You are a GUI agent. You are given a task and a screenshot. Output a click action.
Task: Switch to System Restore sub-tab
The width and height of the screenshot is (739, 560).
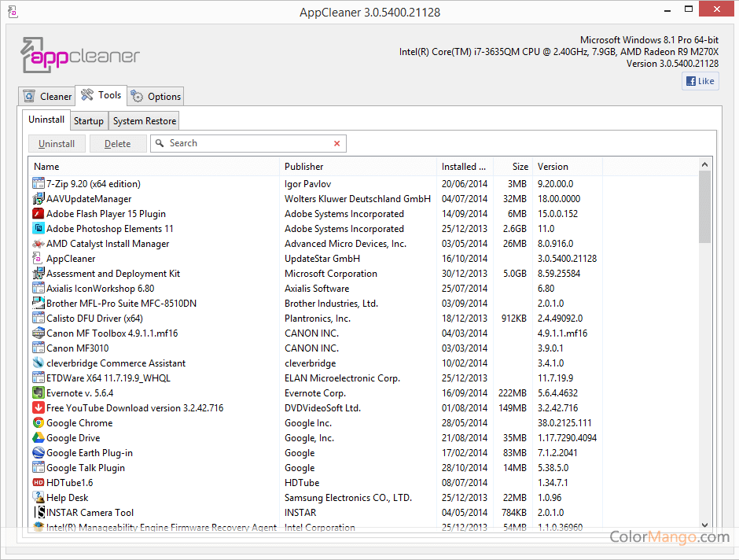click(144, 121)
